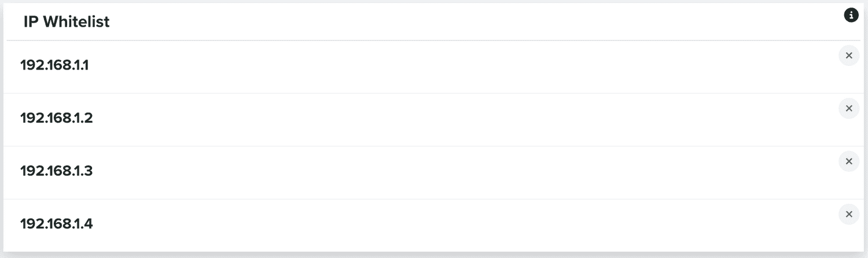Click the 192.168.1.4 address text
This screenshot has height=258, width=868.
56,224
